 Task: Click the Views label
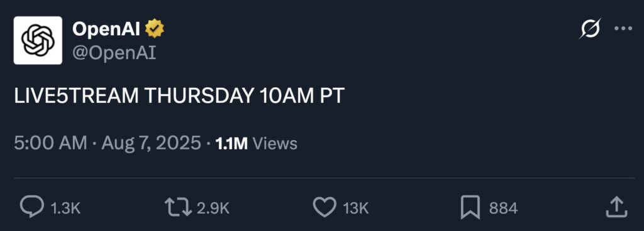[274, 144]
